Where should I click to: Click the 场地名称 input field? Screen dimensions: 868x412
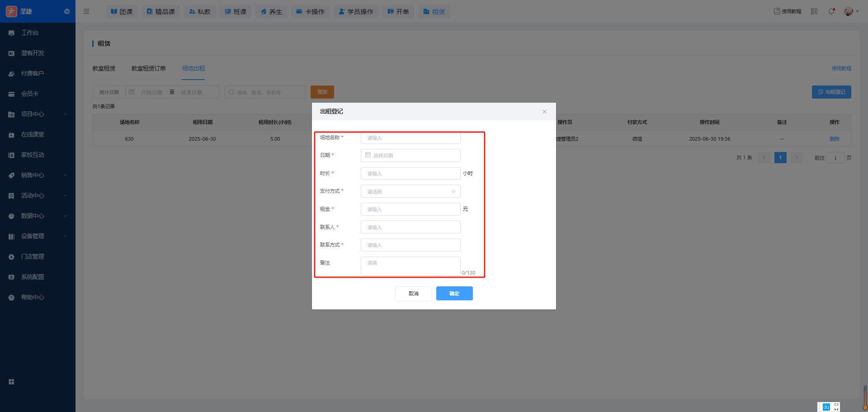click(410, 138)
